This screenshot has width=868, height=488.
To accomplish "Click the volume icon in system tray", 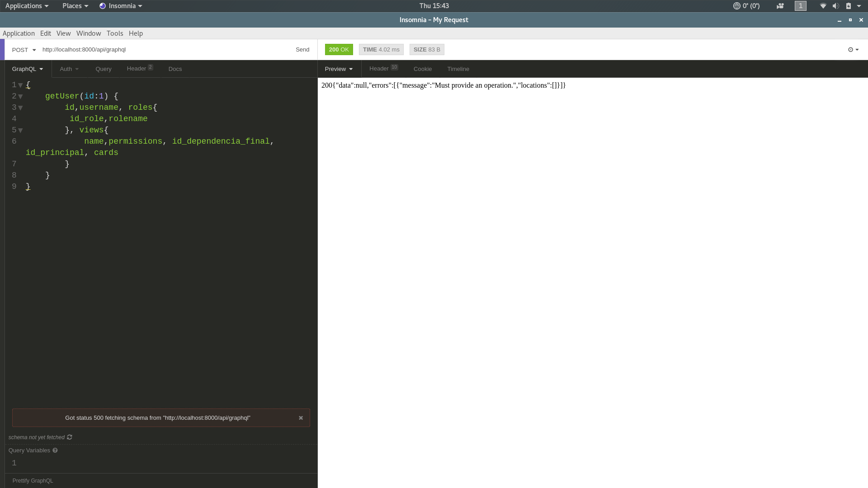I will click(x=836, y=6).
